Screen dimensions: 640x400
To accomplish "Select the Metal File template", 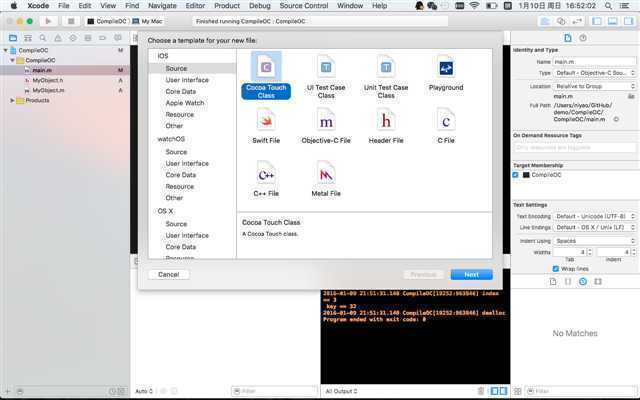I will (326, 179).
